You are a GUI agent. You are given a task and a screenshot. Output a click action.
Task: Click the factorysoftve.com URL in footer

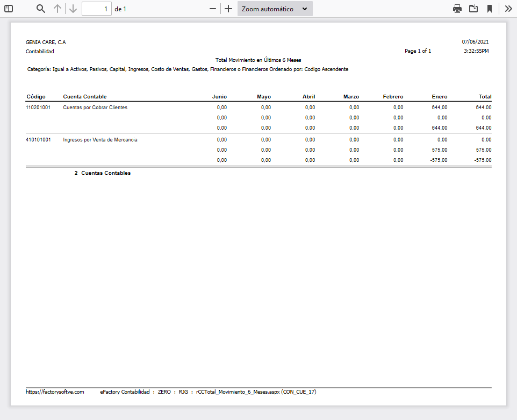(x=55, y=392)
